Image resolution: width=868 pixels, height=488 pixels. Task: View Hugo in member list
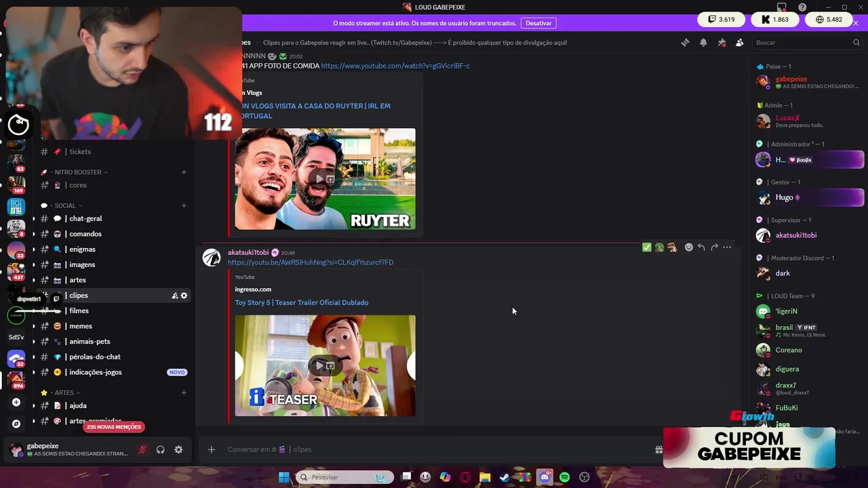coord(810,197)
